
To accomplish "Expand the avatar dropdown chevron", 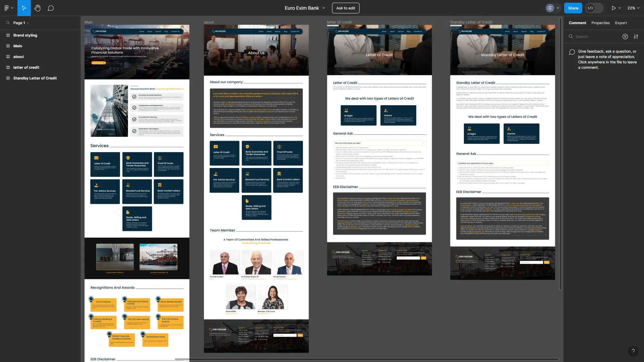I will click(558, 8).
